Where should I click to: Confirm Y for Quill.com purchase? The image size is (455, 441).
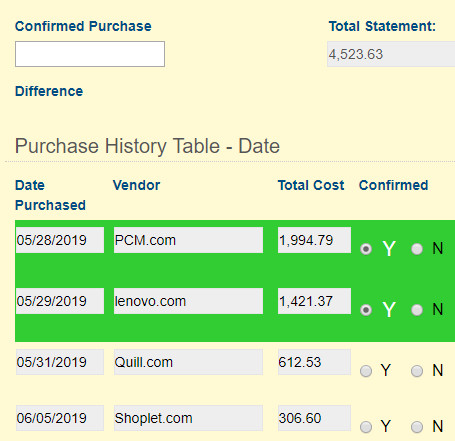point(366,371)
